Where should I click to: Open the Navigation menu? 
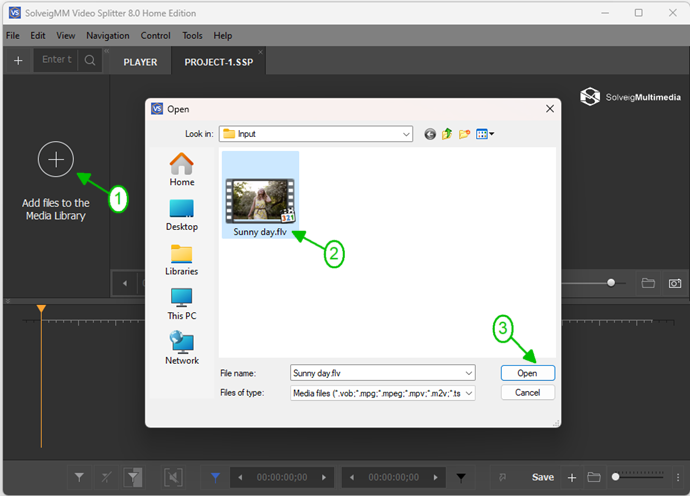(x=108, y=36)
